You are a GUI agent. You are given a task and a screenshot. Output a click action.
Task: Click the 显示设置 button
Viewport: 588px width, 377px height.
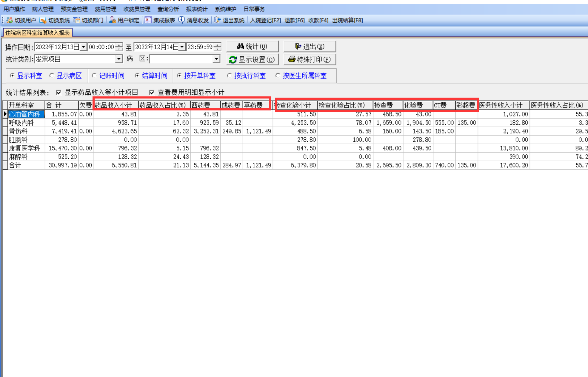pyautogui.click(x=252, y=59)
